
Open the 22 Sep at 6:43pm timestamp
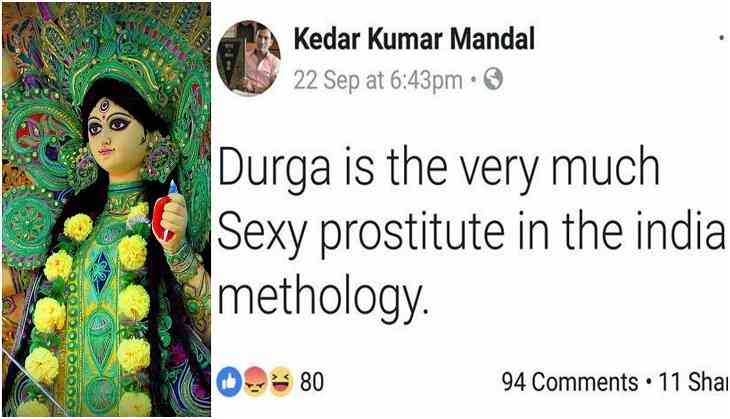coord(378,80)
